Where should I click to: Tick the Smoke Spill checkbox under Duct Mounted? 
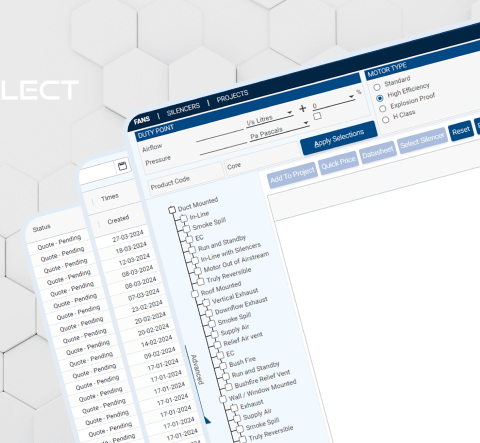pos(187,228)
